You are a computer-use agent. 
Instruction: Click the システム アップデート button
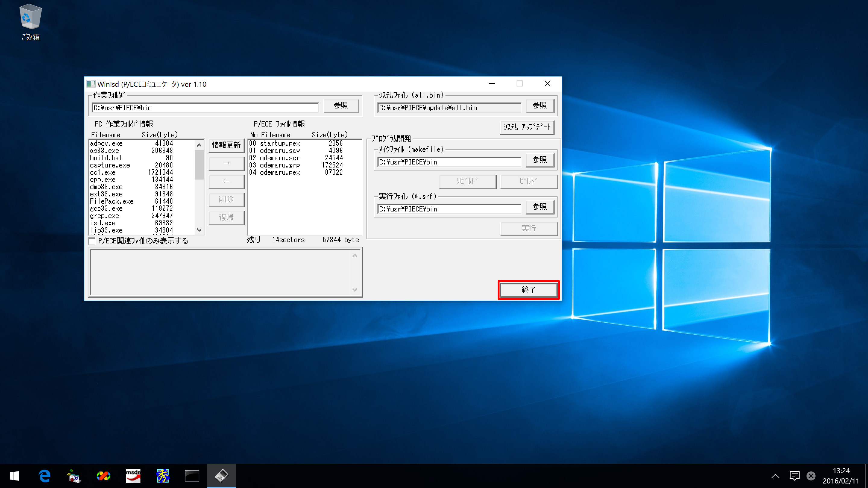pos(527,127)
